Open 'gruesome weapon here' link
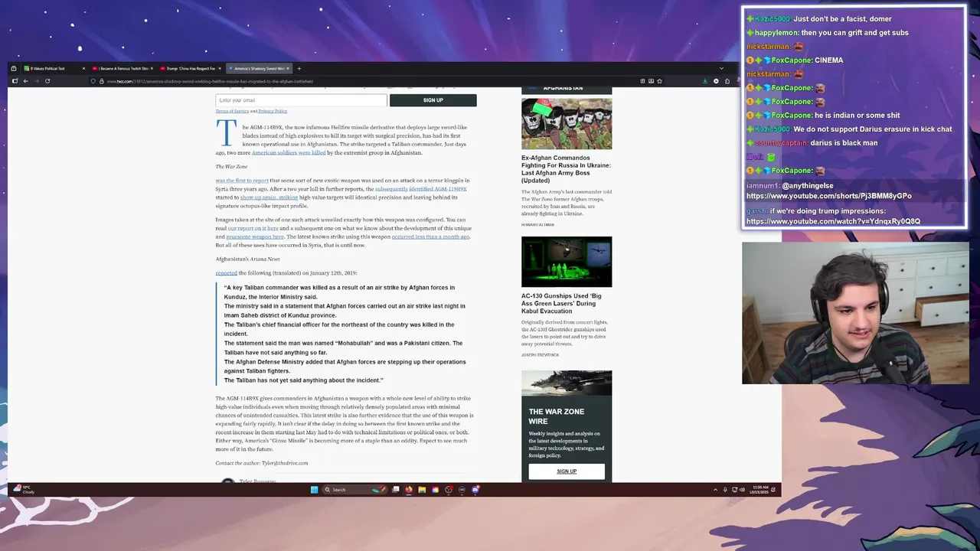 click(x=255, y=236)
